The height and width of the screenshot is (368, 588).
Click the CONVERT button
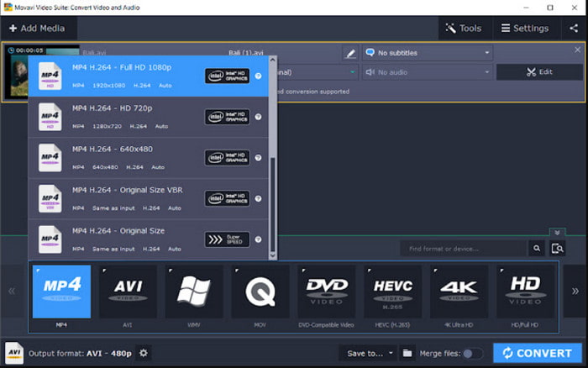point(538,353)
